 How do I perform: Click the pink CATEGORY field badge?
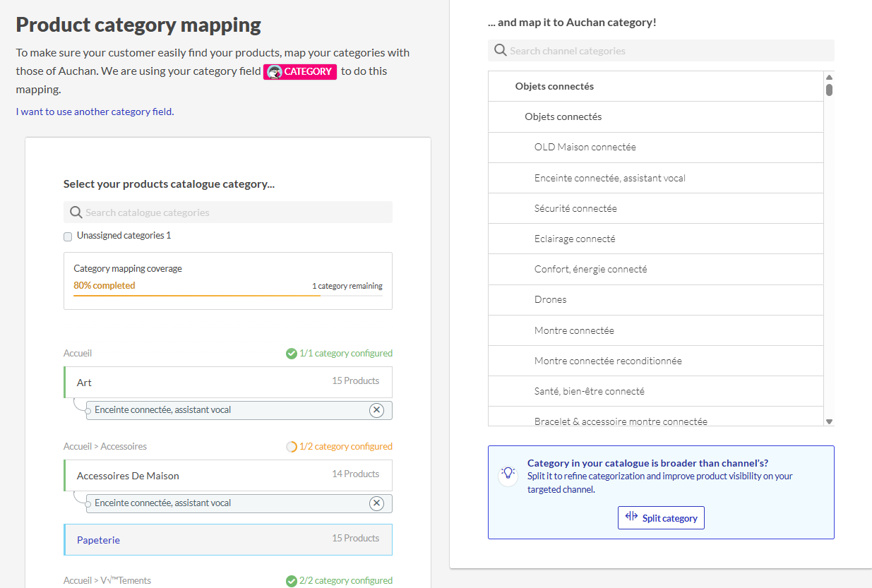pos(300,71)
